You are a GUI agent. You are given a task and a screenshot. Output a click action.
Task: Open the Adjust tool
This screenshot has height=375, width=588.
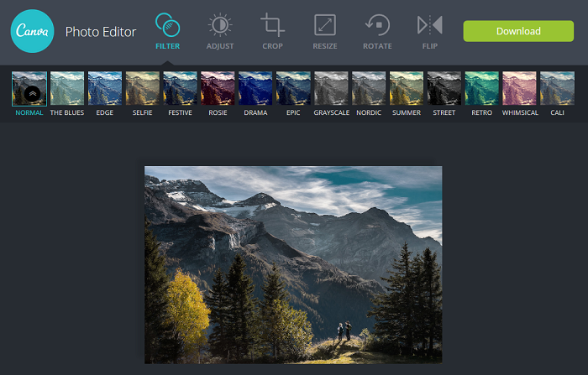coord(220,32)
